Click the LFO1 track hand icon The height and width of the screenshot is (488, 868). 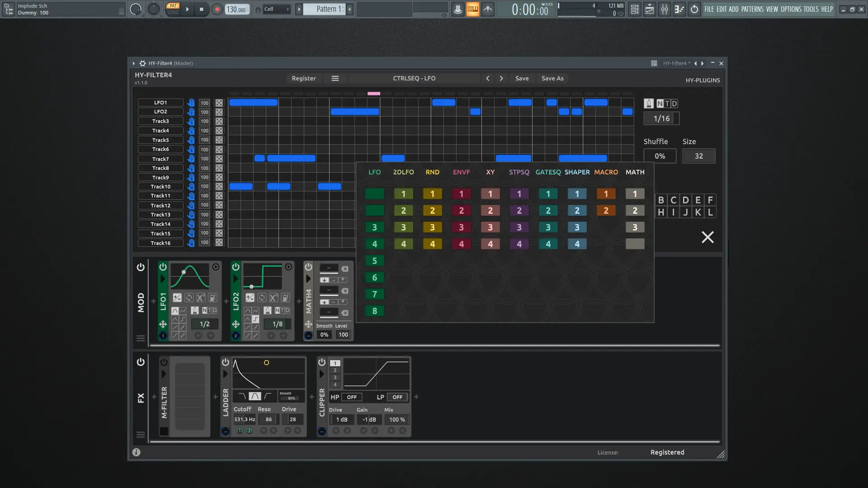pos(191,103)
